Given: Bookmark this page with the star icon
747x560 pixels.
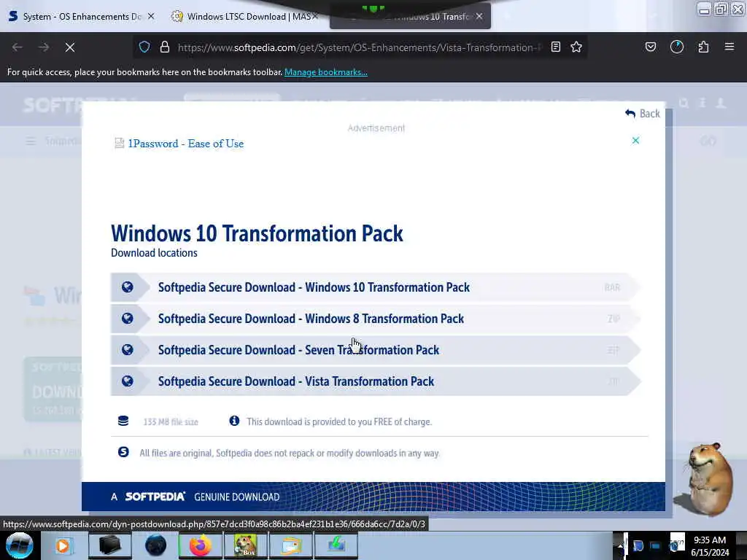Looking at the screenshot, I should coord(576,47).
